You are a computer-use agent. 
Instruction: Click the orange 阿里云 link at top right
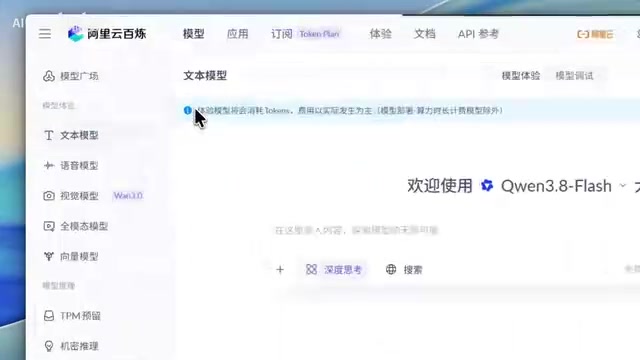point(595,34)
